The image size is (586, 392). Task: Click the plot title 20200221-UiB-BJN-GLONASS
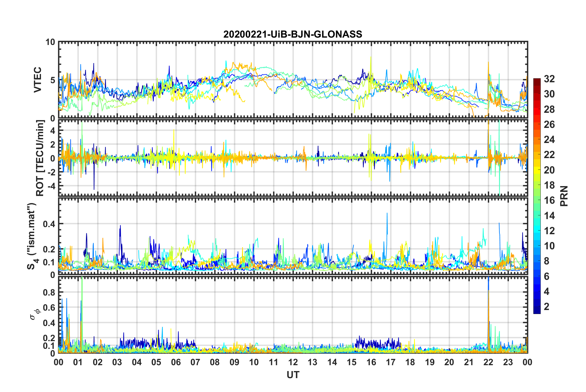293,34
